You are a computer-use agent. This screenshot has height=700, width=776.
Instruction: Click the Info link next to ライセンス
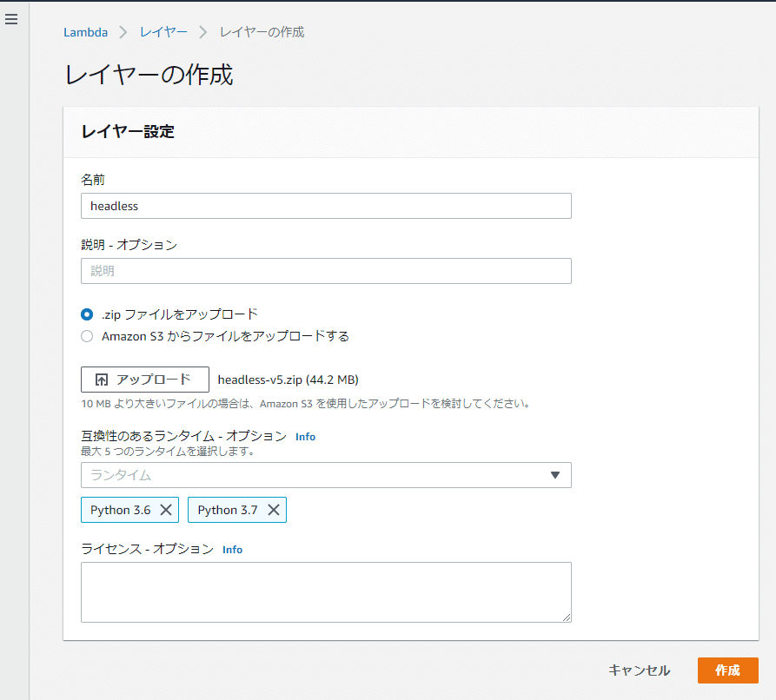click(232, 549)
